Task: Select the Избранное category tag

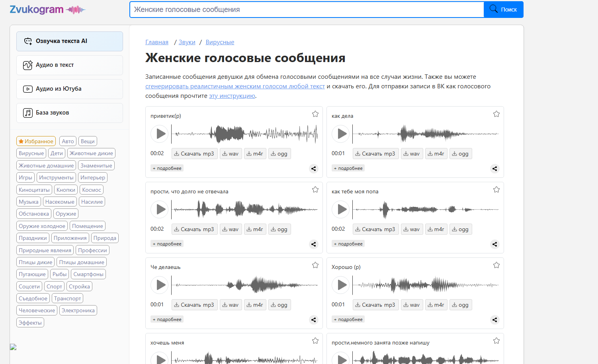Action: click(36, 141)
